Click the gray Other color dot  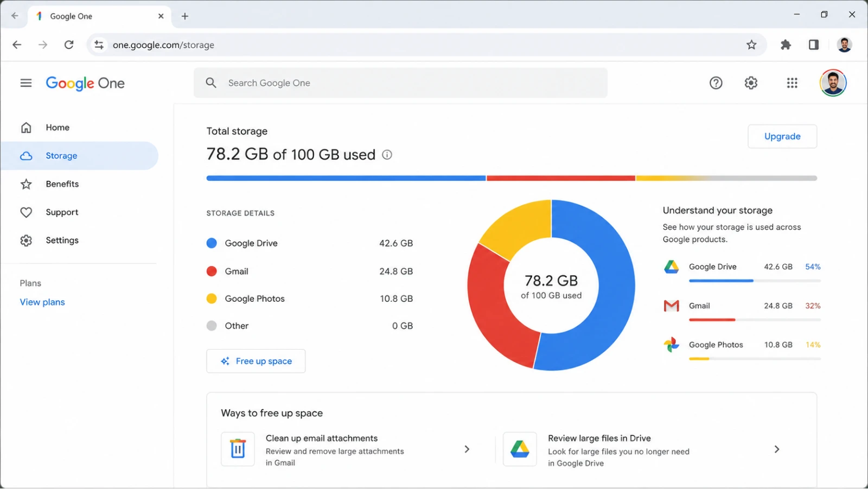point(212,326)
